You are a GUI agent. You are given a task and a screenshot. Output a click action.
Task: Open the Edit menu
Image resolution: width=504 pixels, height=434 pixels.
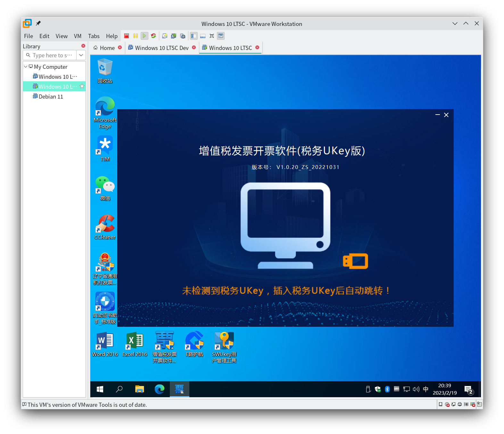coord(44,36)
